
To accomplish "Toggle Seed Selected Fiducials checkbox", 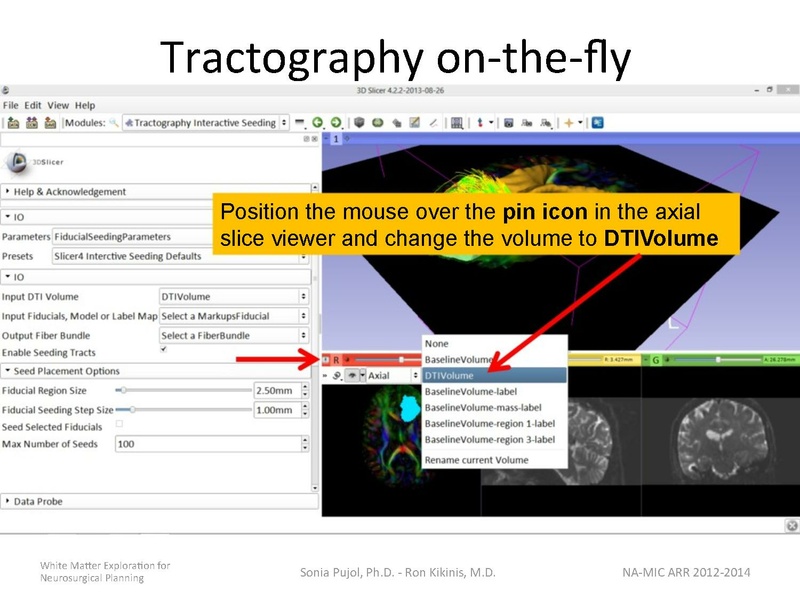I will pyautogui.click(x=119, y=423).
